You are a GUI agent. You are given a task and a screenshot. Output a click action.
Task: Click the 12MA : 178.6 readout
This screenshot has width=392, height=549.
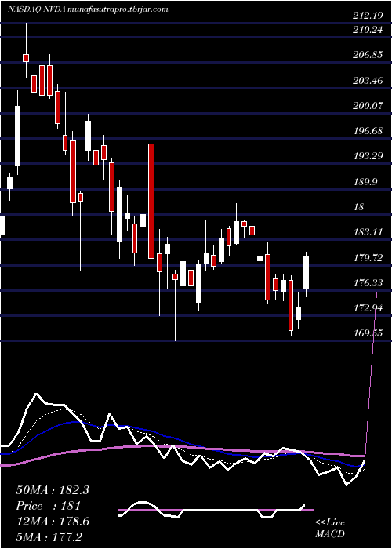[x=53, y=522]
